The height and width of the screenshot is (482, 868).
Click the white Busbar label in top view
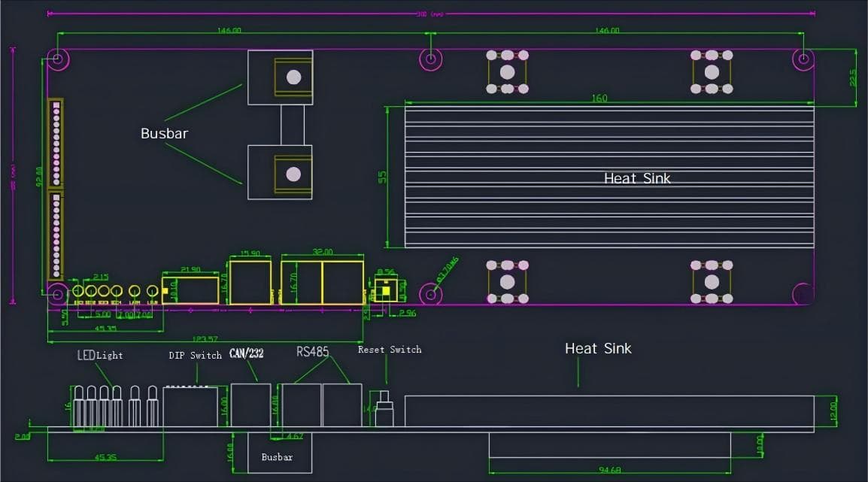tap(164, 134)
